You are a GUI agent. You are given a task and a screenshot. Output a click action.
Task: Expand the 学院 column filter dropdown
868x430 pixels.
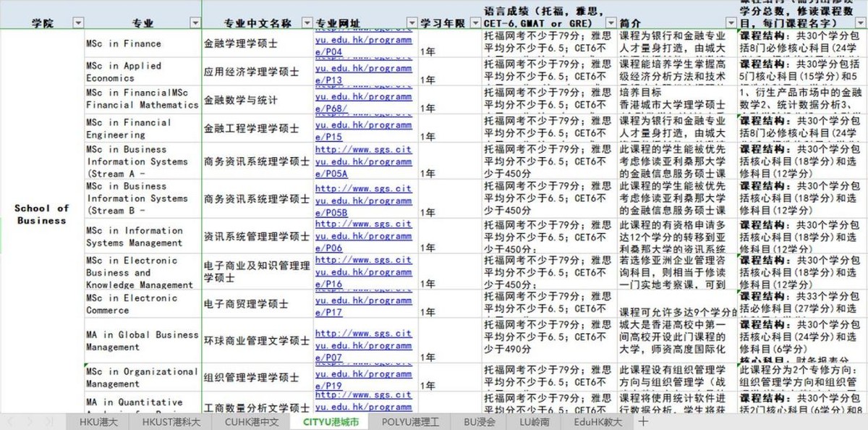(78, 22)
